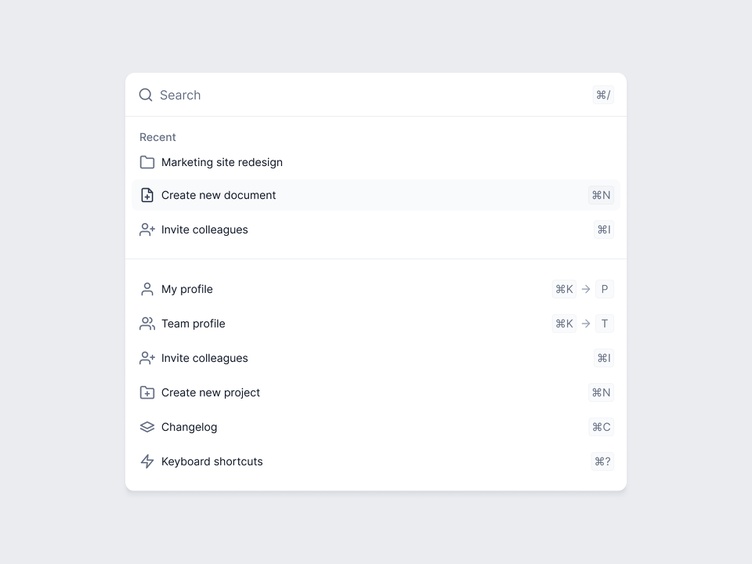Open the Changelog entry
The height and width of the screenshot is (564, 752).
point(376,427)
